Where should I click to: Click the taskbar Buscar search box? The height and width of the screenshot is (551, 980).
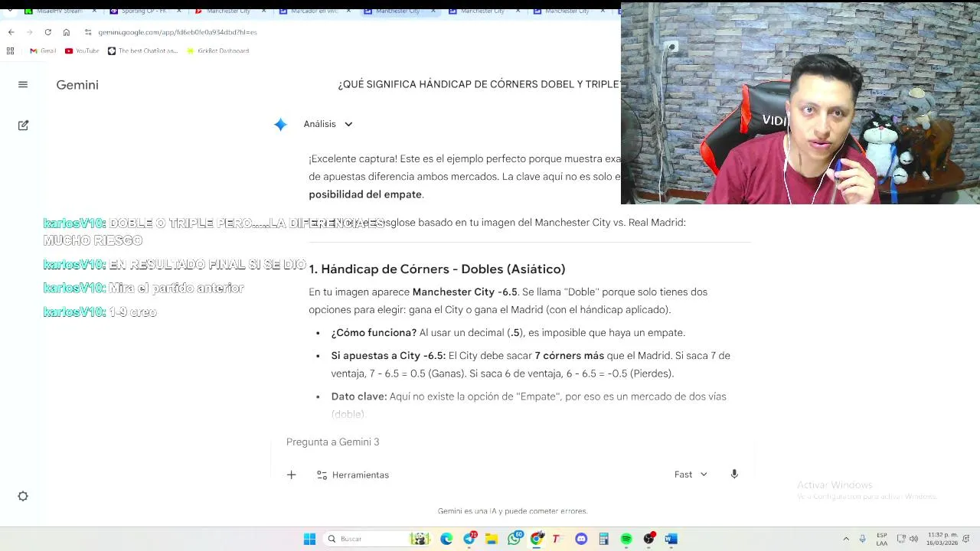[x=377, y=539]
